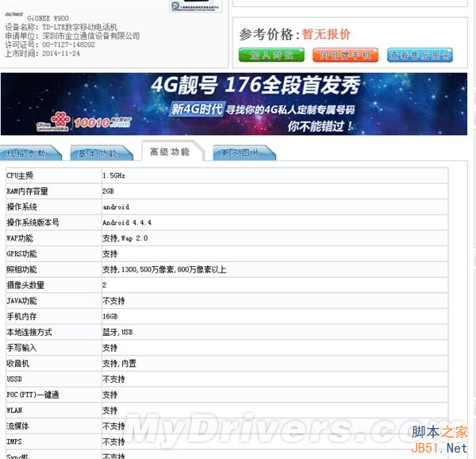Image resolution: width=476 pixels, height=459 pixels.
Task: Click the GiONEE W900 model name
Action: (48, 18)
